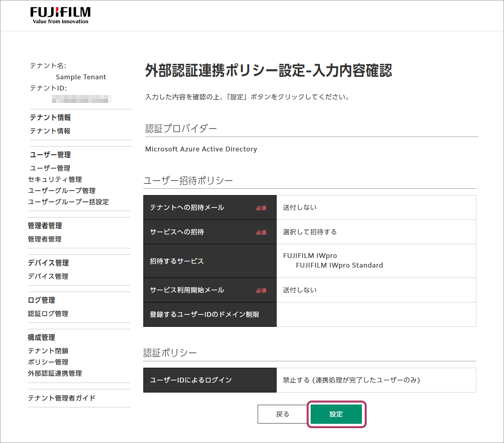Click Microsoft Azure Active Directory text
The image size is (504, 443).
click(x=201, y=149)
